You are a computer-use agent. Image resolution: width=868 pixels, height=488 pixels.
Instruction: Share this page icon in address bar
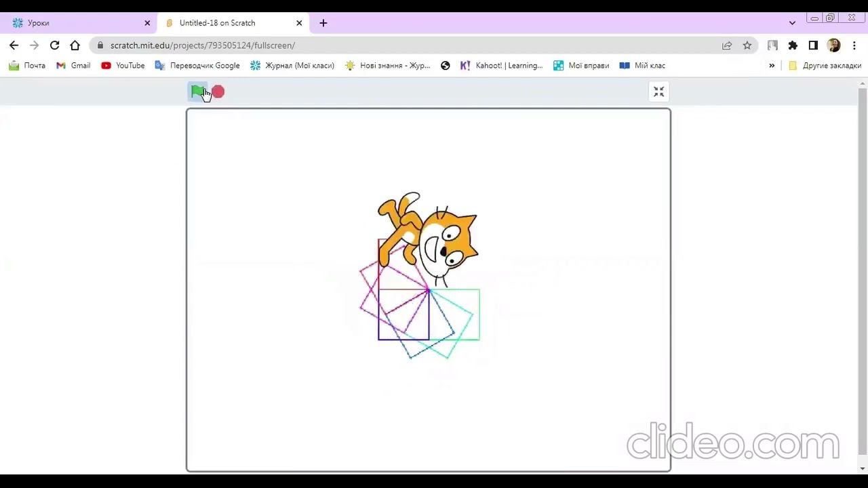[727, 45]
